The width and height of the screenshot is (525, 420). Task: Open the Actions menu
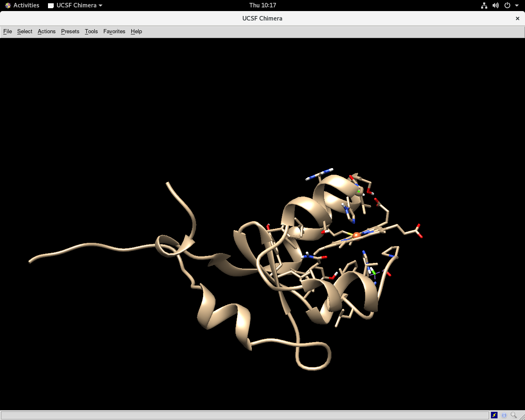pos(46,32)
